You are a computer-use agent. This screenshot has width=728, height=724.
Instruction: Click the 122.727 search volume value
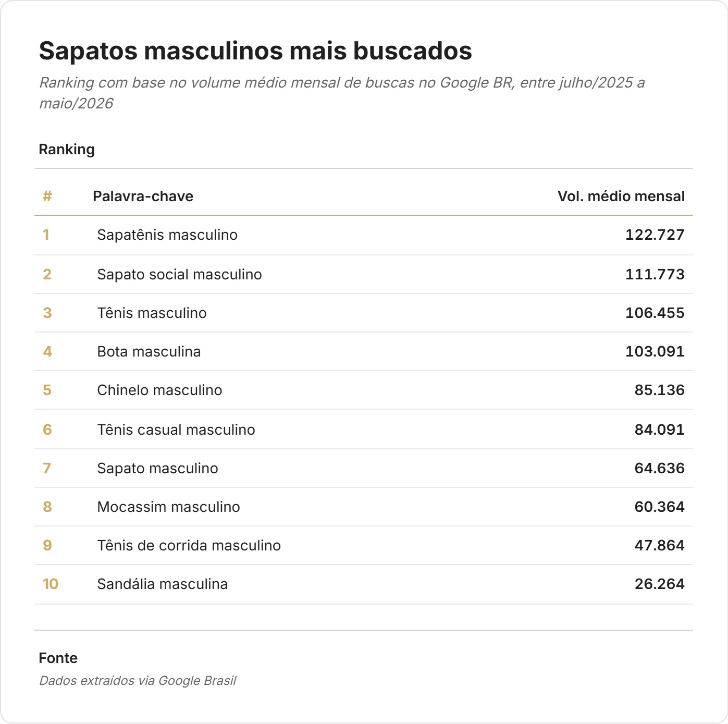pyautogui.click(x=655, y=235)
